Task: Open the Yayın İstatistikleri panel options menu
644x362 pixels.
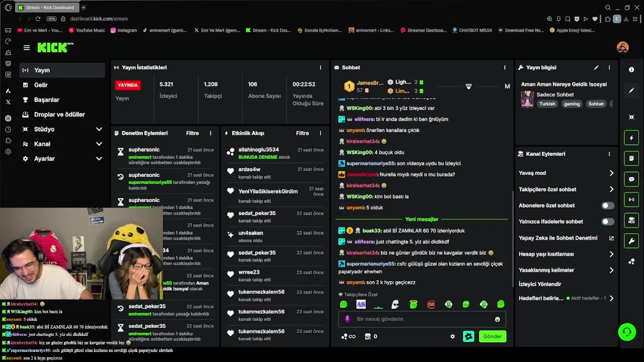Action: [320, 67]
